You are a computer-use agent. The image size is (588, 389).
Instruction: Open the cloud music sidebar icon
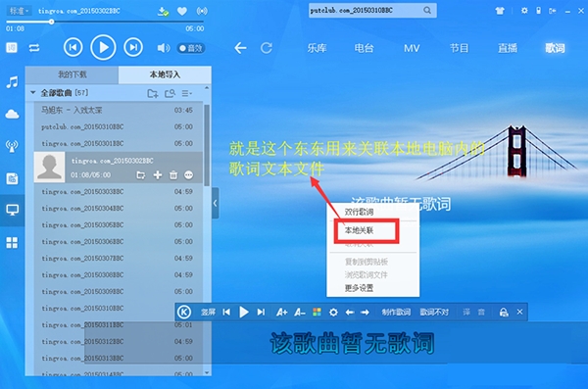tap(12, 114)
